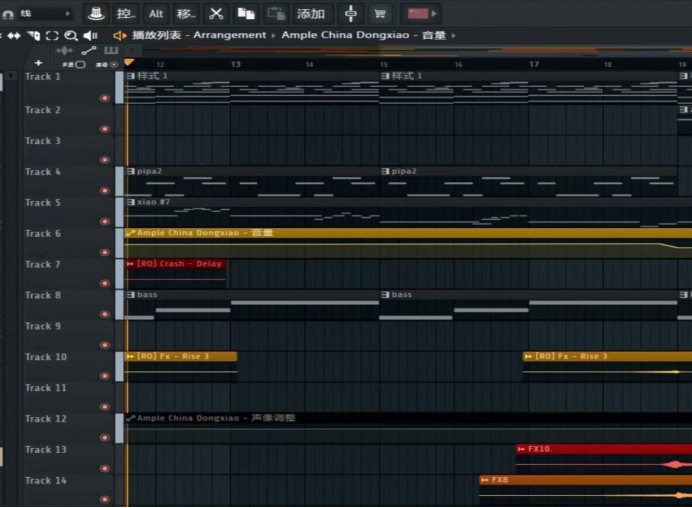Viewport: 692px width, 508px height.
Task: Expand the arrow after Dongxiao 音量 breadcrumb
Action: (453, 36)
